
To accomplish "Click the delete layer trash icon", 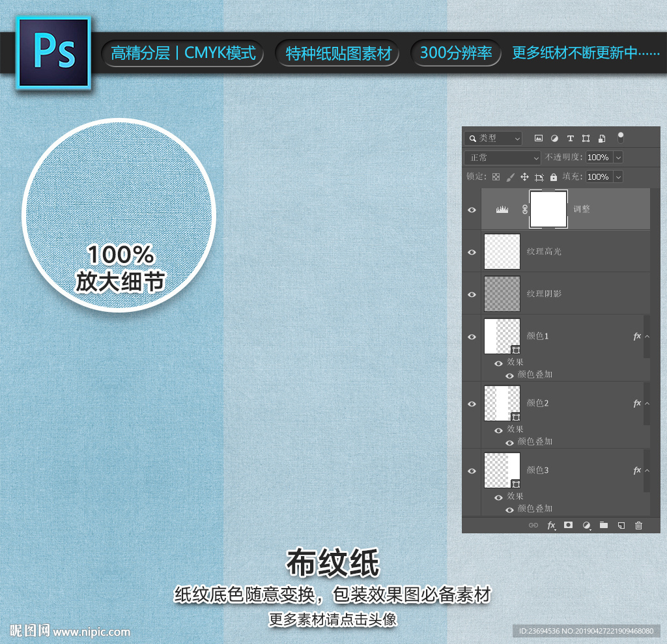I will 638,525.
